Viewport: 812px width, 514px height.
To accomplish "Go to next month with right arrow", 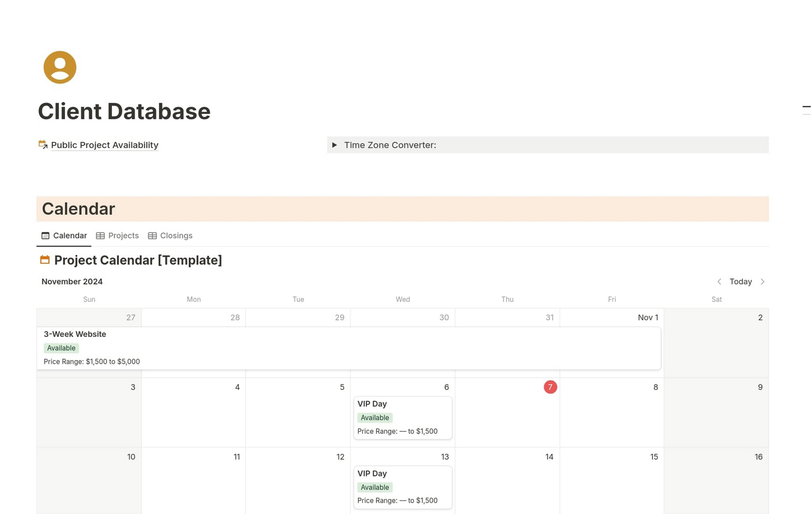I will coord(763,281).
